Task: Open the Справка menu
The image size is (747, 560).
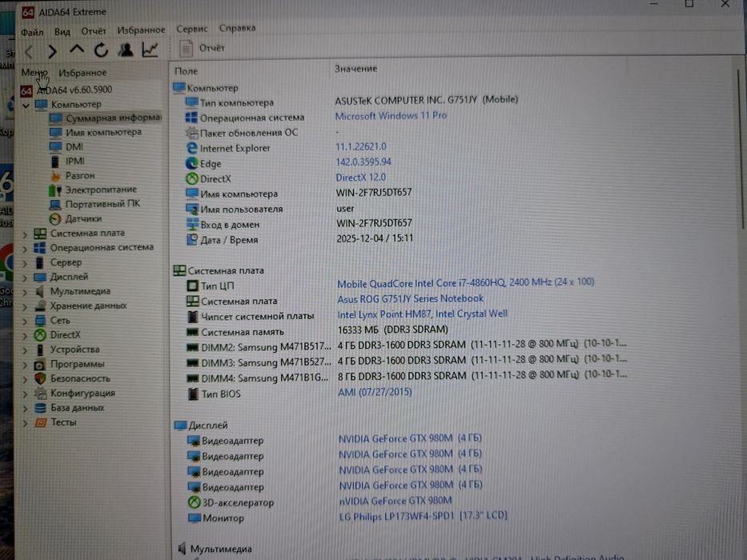Action: pos(237,28)
